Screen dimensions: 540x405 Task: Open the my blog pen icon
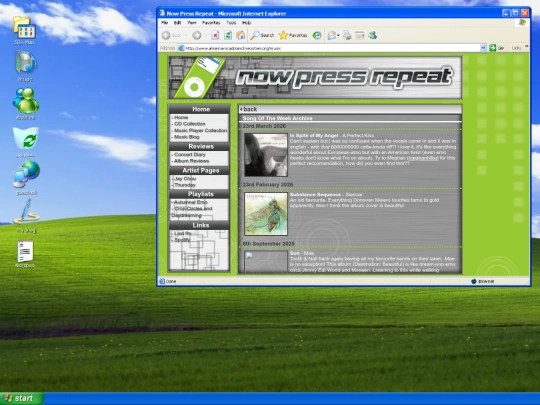pos(26,216)
